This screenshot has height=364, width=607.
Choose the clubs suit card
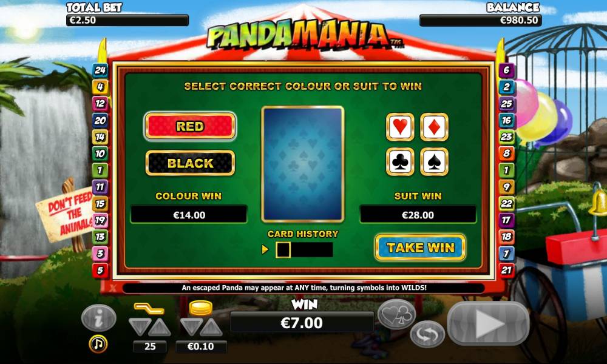tap(400, 162)
